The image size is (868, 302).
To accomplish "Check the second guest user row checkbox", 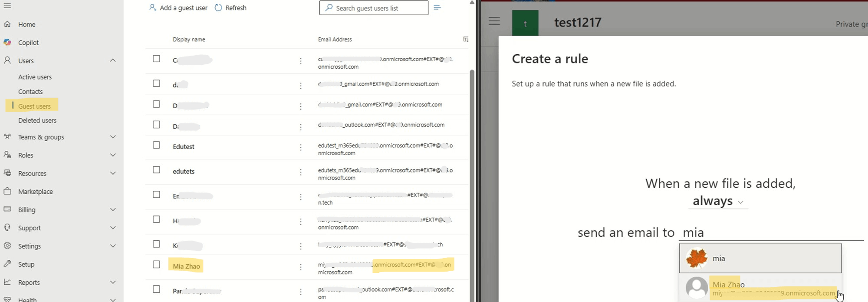I will [156, 83].
